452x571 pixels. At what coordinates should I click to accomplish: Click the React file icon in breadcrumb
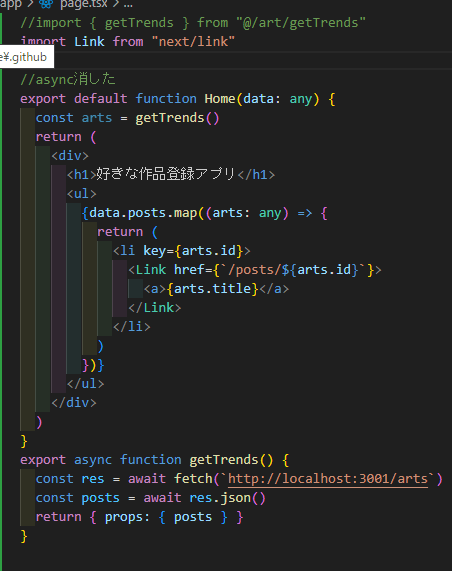(x=46, y=4)
